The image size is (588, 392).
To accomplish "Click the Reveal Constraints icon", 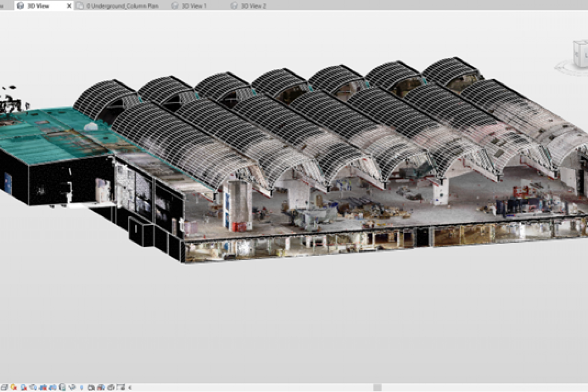I will [x=121, y=387].
